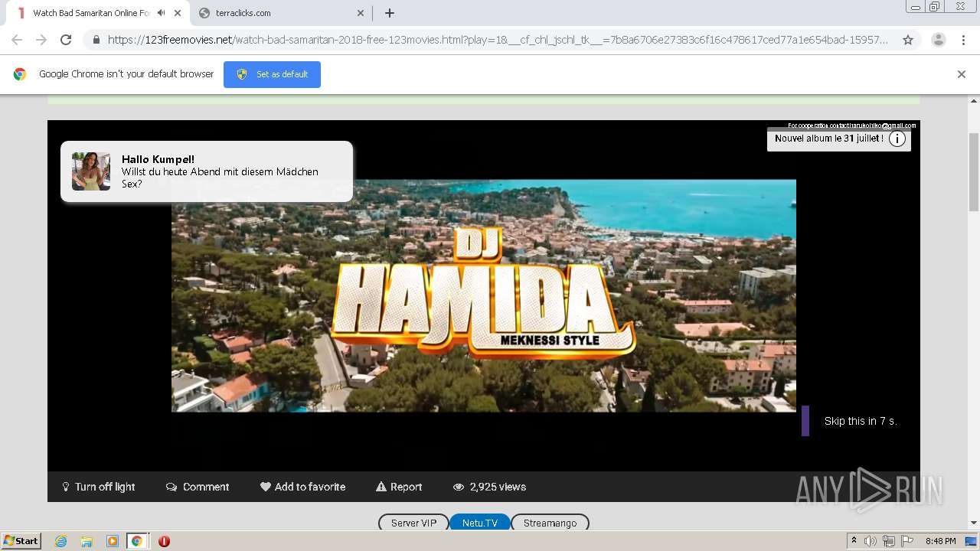Select the Server VIP source
980x551 pixels.
point(413,523)
